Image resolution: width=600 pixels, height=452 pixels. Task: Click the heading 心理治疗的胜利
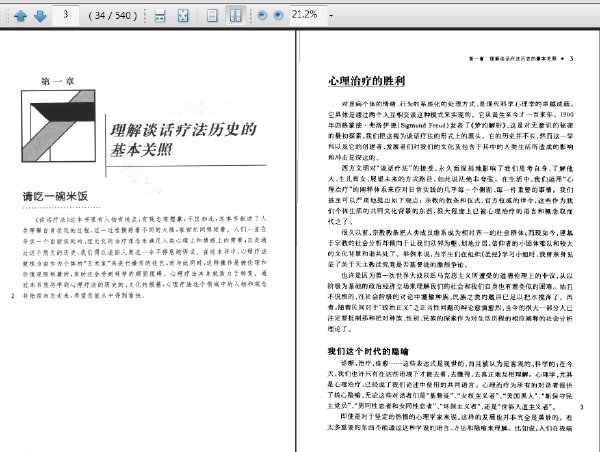pos(366,81)
